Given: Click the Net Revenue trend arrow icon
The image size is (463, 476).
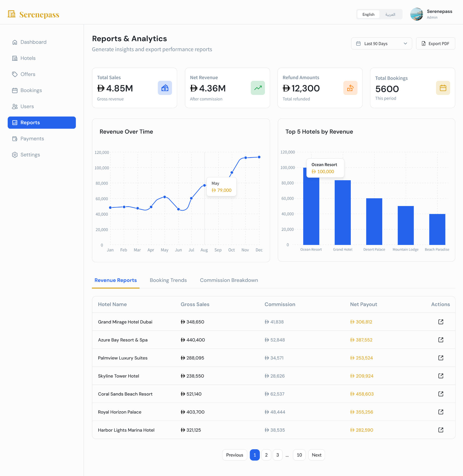Looking at the screenshot, I should [x=258, y=88].
